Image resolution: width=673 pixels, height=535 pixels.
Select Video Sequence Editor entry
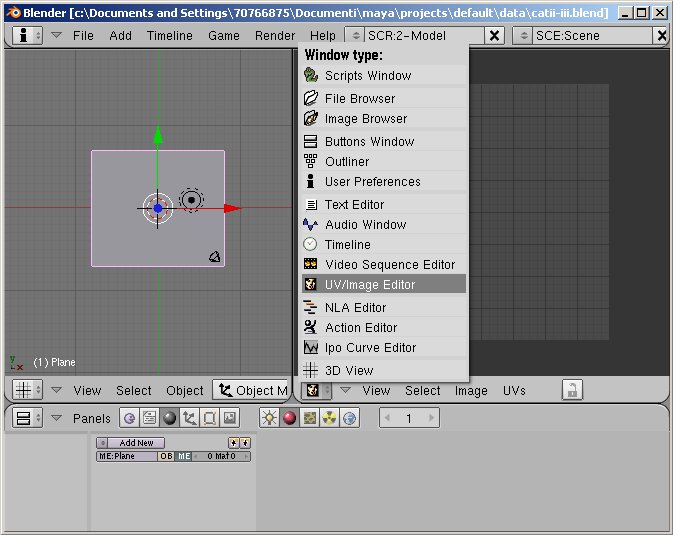[384, 264]
